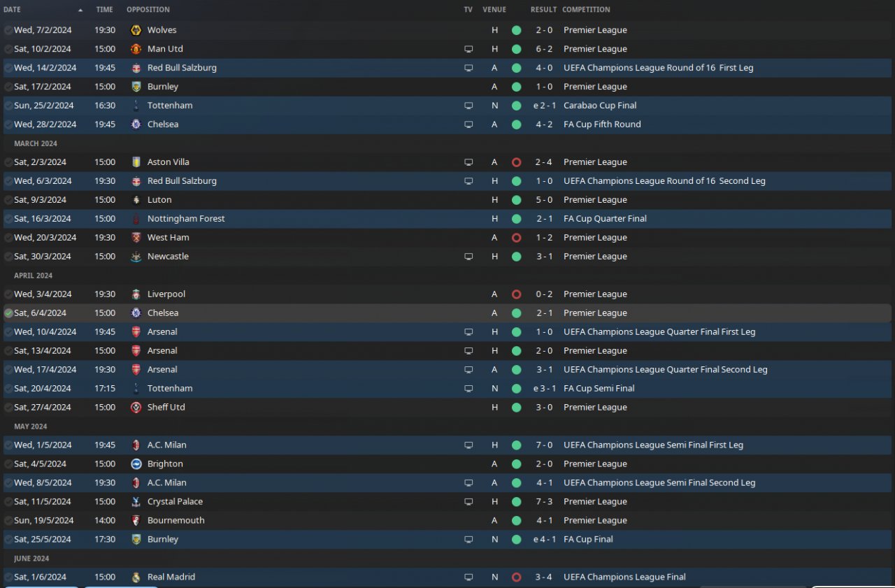Click the TV icon on the Man Utd row

point(468,49)
